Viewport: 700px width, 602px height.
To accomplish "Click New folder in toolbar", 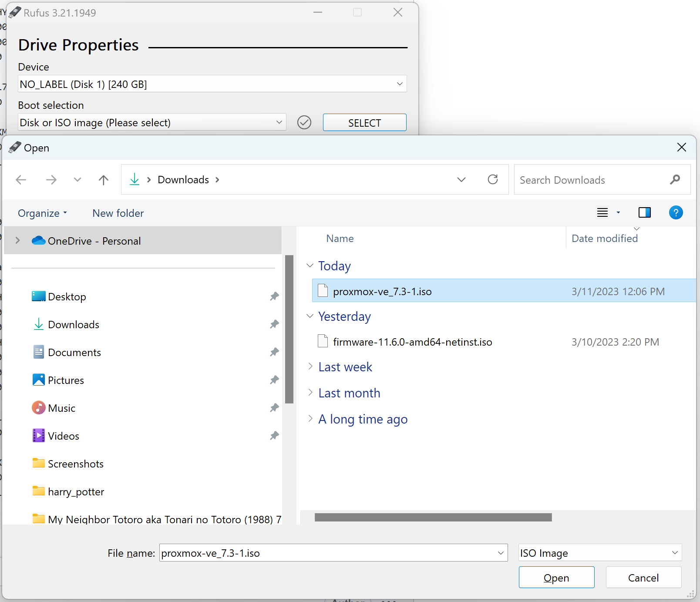I will 118,213.
